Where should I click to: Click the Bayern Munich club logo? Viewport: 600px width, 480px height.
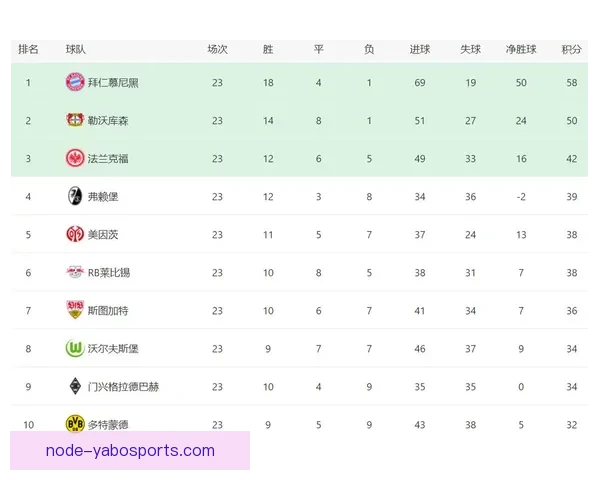[x=75, y=82]
